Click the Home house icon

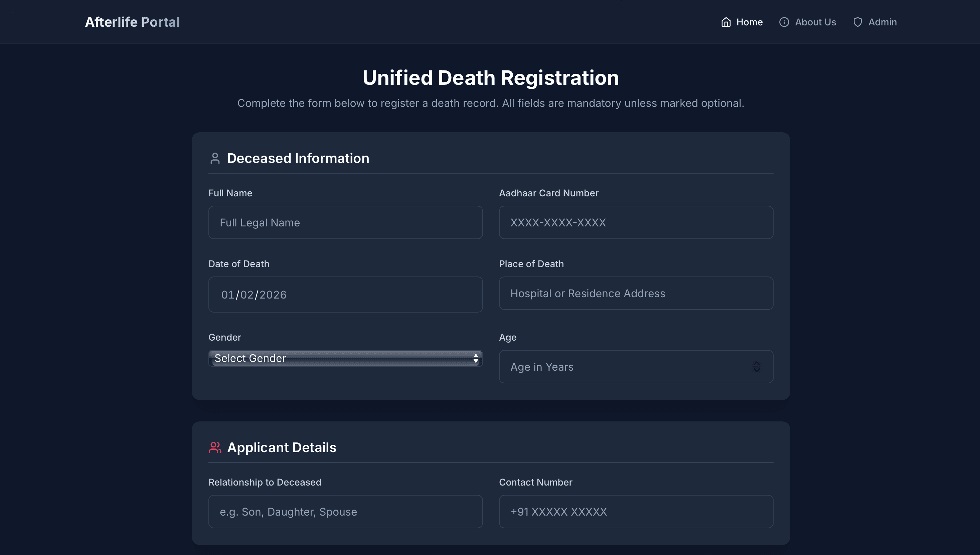[726, 22]
